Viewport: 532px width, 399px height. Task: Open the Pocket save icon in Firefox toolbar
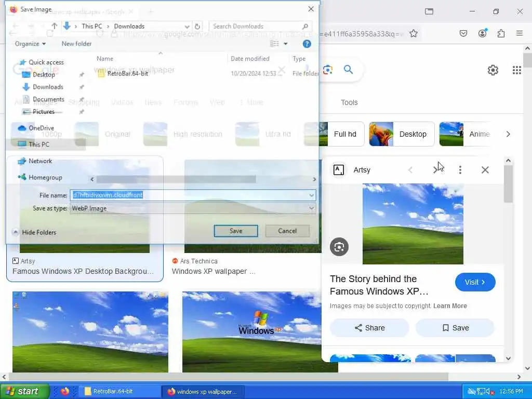[463, 33]
